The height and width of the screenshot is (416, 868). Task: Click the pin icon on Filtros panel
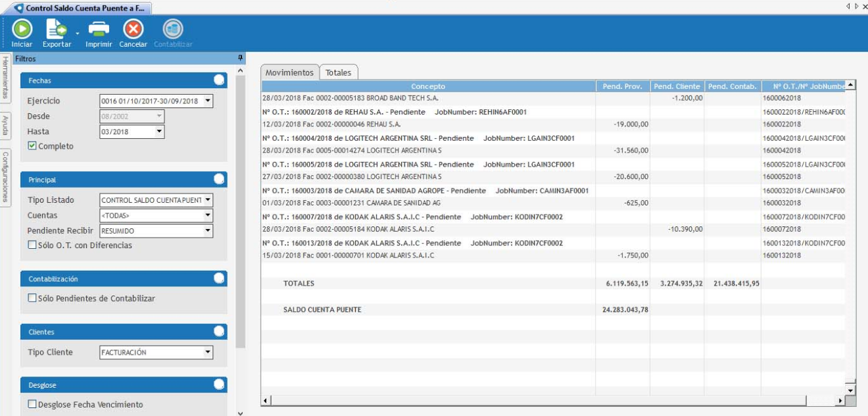point(241,59)
